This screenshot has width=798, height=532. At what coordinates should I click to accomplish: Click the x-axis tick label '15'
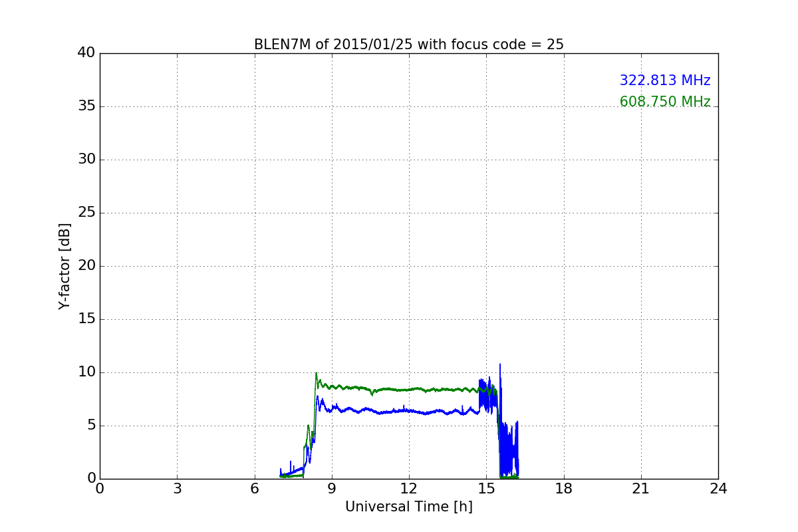pos(486,488)
